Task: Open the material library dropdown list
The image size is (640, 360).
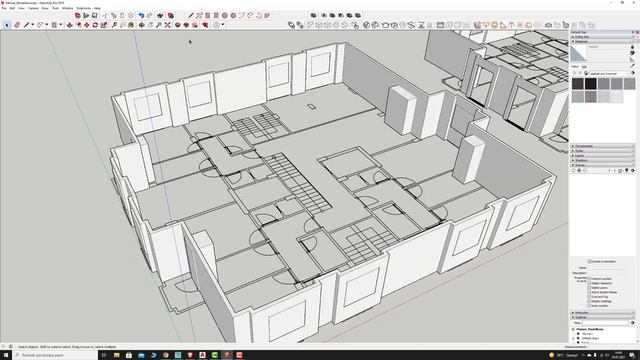Action: click(609, 73)
